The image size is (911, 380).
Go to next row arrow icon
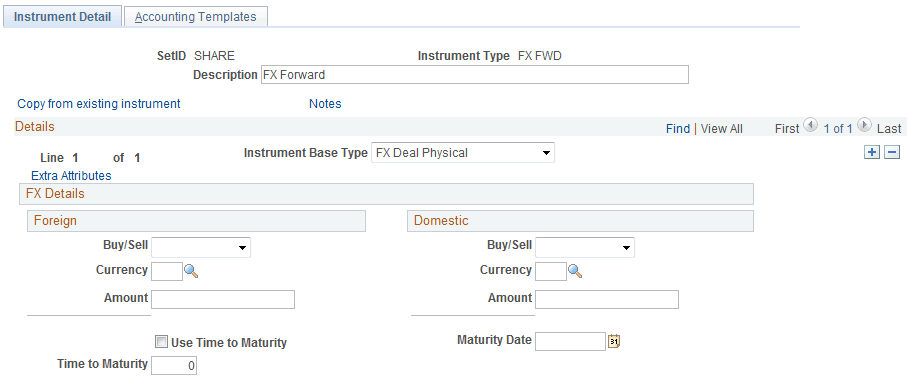point(865,125)
